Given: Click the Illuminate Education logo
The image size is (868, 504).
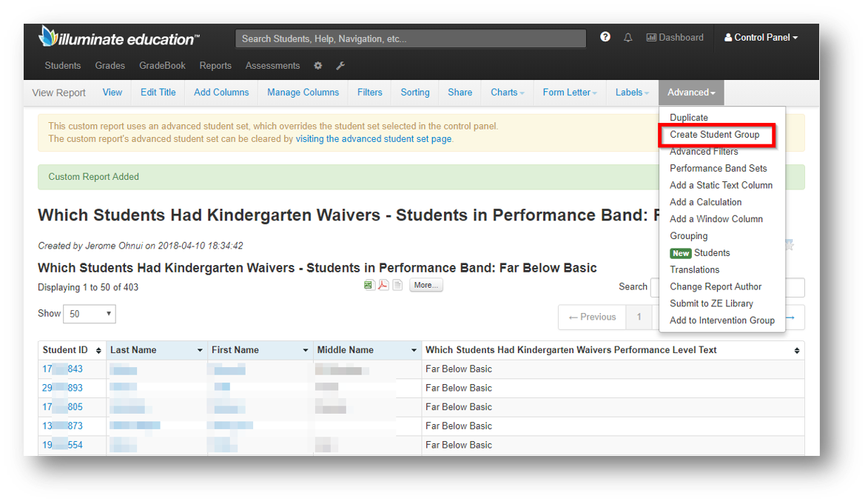Looking at the screenshot, I should (x=120, y=38).
